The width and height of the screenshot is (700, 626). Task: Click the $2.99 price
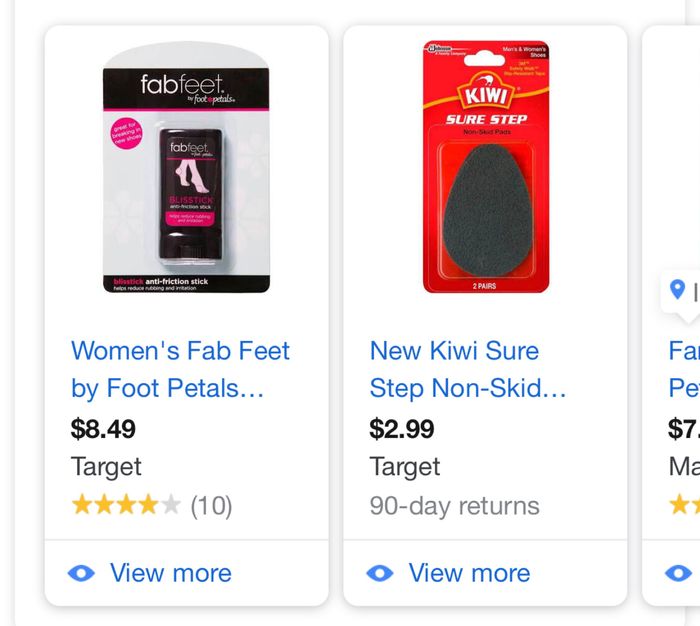(402, 429)
